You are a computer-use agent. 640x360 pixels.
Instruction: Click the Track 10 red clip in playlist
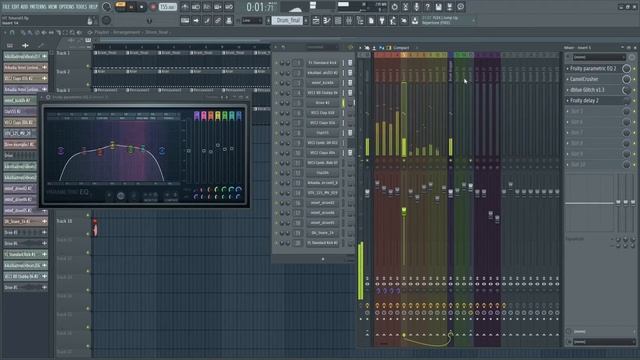point(95,227)
